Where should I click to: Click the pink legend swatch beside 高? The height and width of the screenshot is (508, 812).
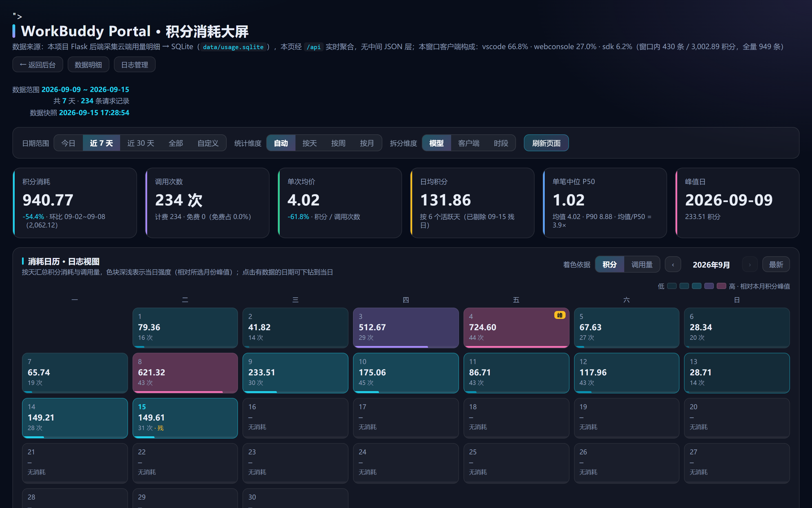721,286
